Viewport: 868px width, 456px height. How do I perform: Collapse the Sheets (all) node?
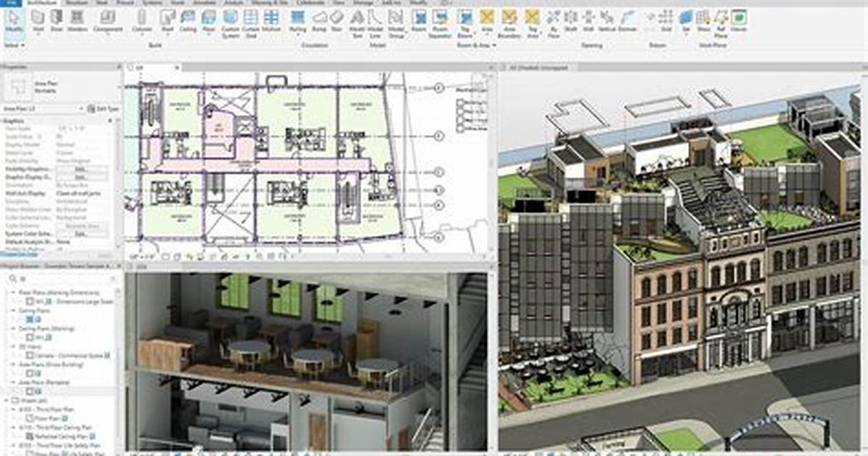pyautogui.click(x=7, y=400)
